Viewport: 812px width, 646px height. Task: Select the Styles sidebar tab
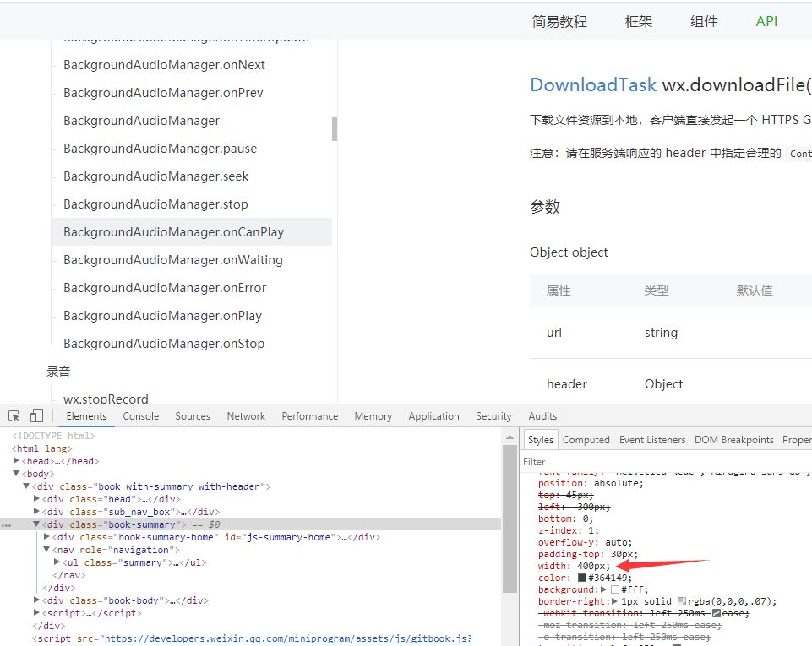tap(541, 439)
